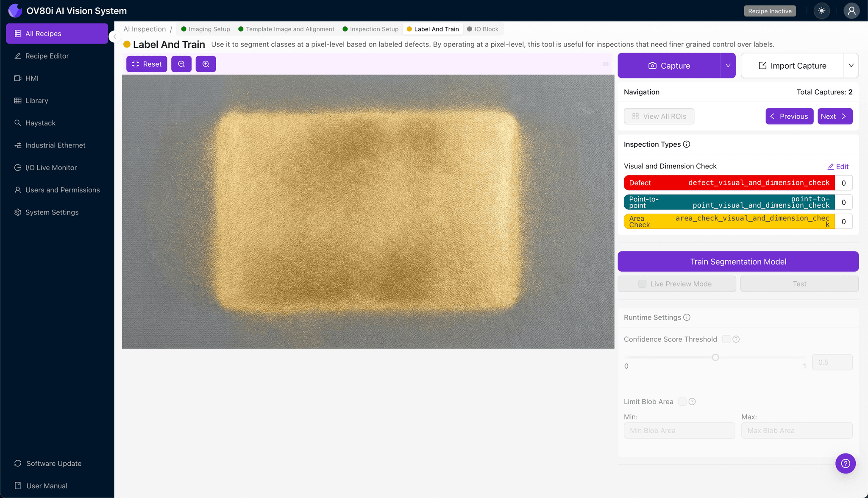Enable the Confidence Score Threshold checkbox

726,339
